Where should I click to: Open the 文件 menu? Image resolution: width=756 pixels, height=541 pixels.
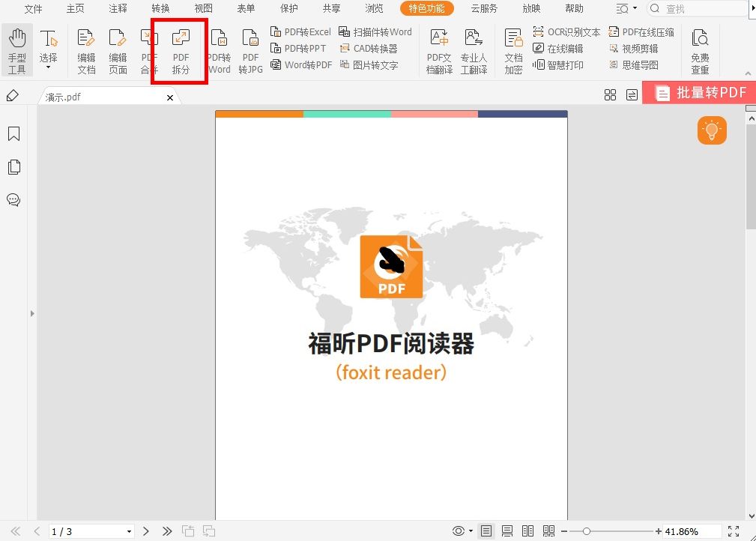coord(33,9)
